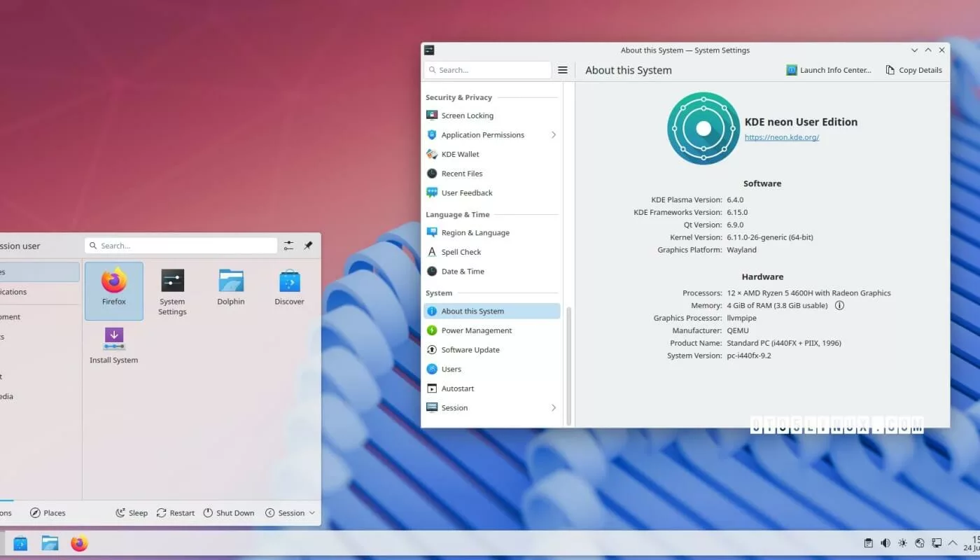Click the Standard PC product name value
The image size is (980, 560).
(x=784, y=343)
